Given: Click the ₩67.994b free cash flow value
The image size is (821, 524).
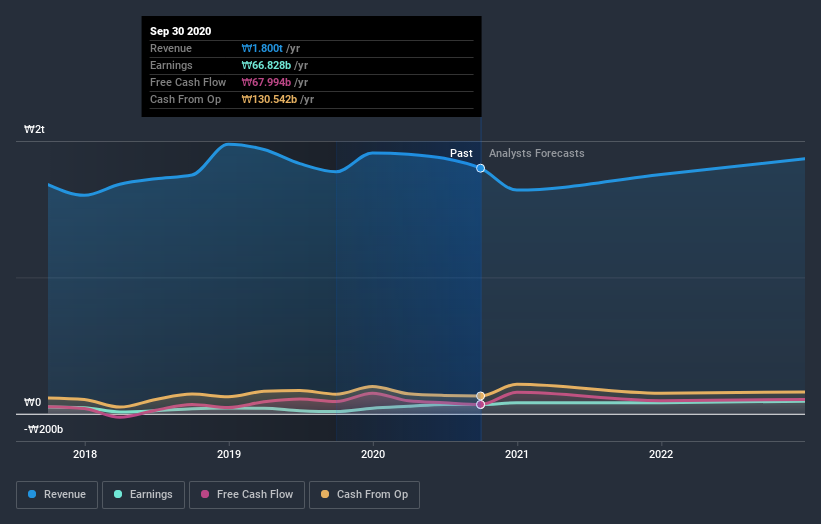Looking at the screenshot, I should point(266,82).
